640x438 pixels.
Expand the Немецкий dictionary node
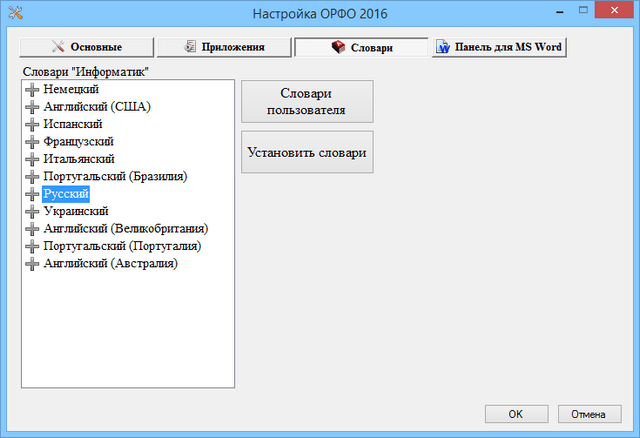coord(33,89)
